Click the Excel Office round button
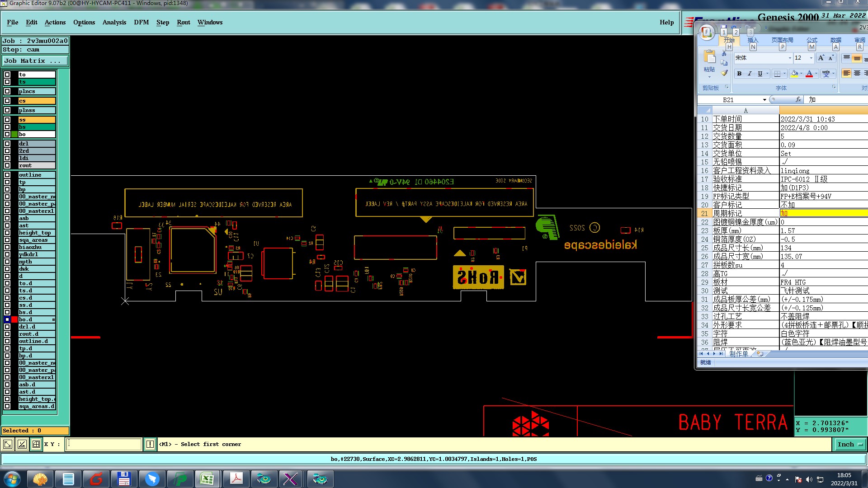The height and width of the screenshot is (488, 868). (707, 33)
